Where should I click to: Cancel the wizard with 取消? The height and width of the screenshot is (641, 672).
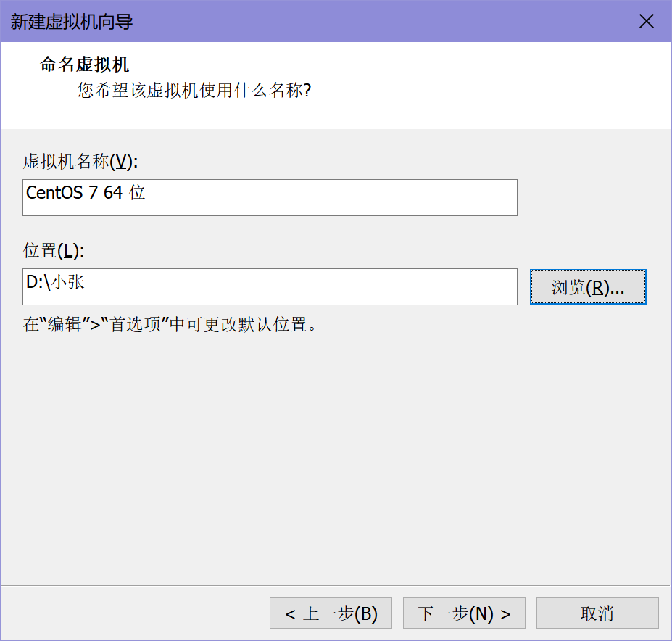[x=597, y=613]
